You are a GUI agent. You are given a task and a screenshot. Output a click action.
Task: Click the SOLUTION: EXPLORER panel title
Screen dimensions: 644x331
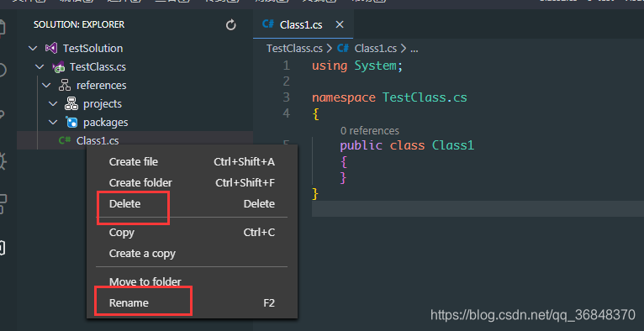[x=79, y=25]
